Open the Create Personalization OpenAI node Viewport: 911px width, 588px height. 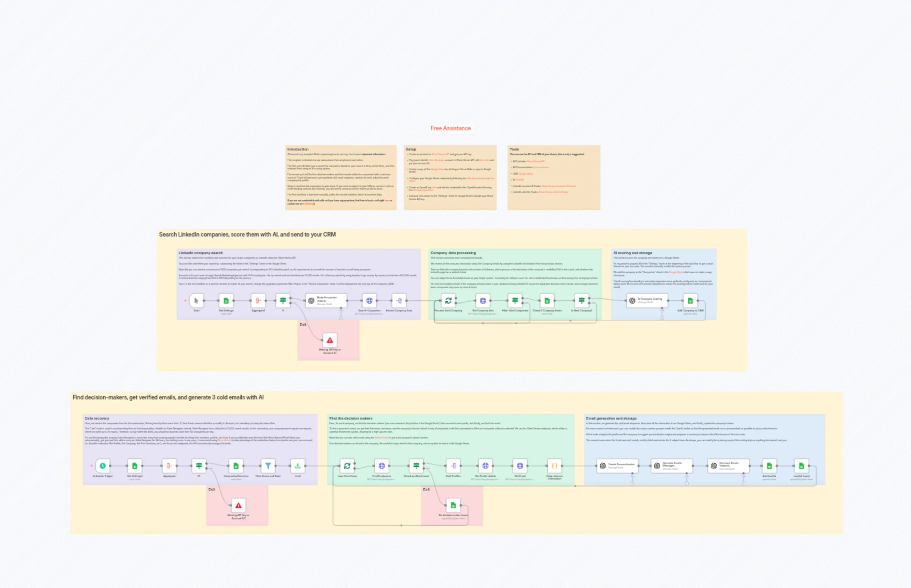point(618,466)
